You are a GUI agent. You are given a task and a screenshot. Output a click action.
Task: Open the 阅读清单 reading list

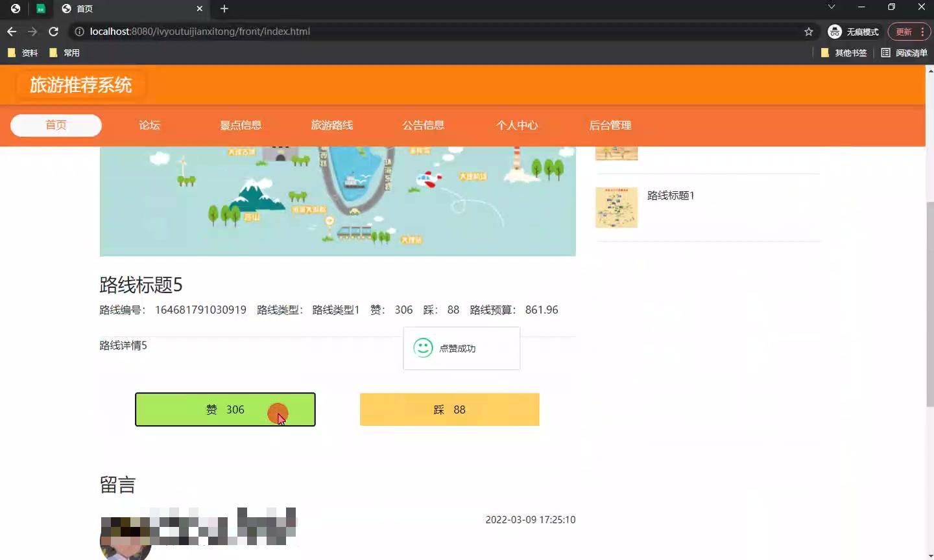pyautogui.click(x=904, y=52)
